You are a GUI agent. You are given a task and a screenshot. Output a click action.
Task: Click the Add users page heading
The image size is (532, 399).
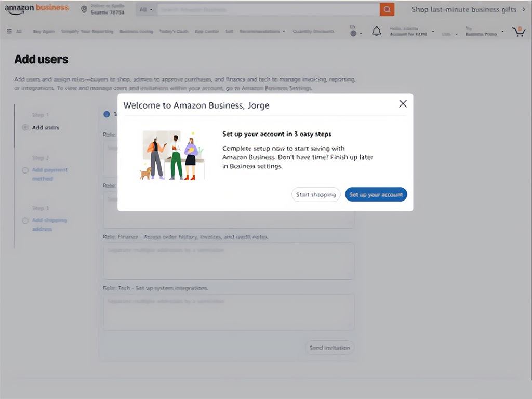pyautogui.click(x=41, y=59)
